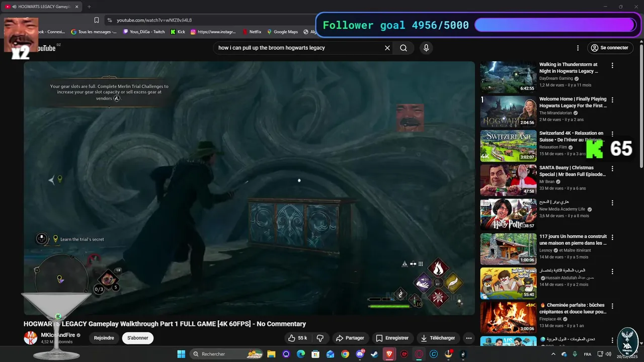The height and width of the screenshot is (362, 644).
Task: Open options menu for Walking in Thunderstorm video
Action: (x=612, y=65)
